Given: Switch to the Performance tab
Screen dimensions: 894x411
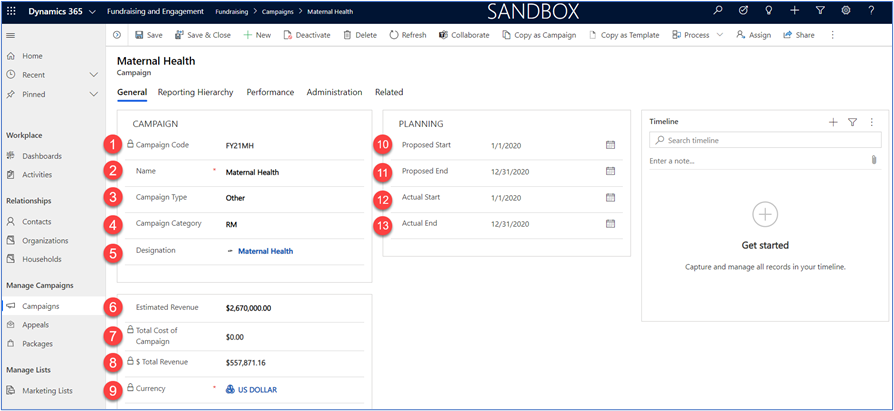Looking at the screenshot, I should click(270, 92).
